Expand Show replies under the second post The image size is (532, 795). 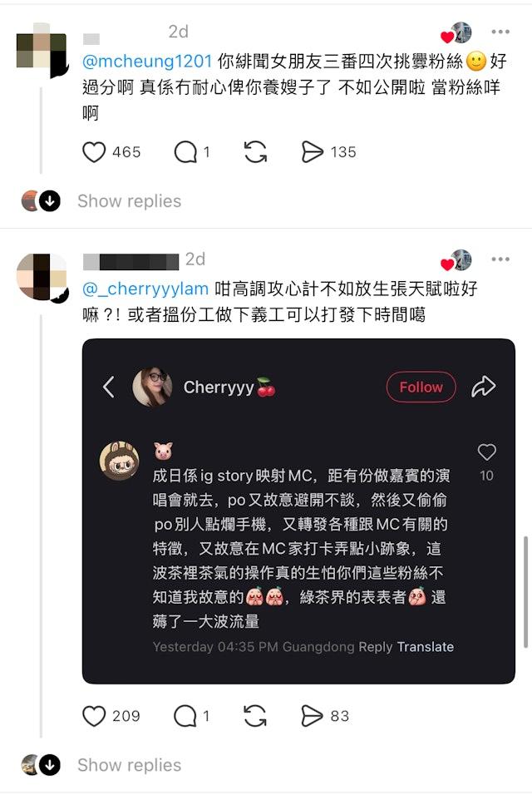pos(129,765)
